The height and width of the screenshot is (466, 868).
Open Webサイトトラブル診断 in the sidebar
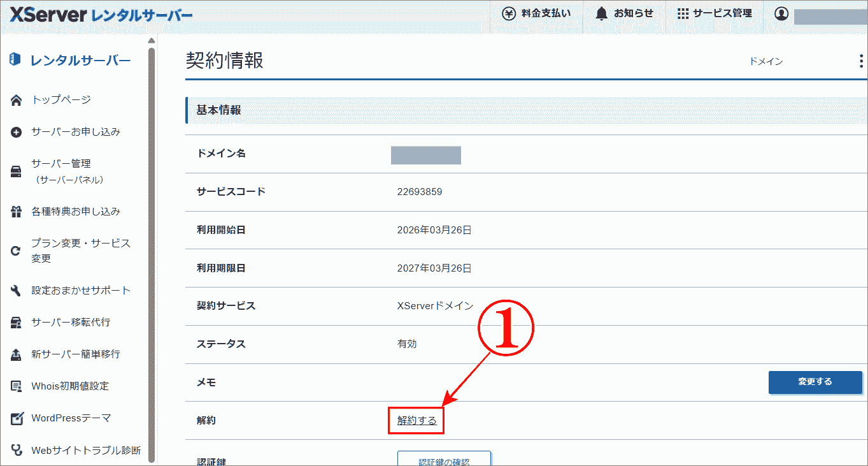click(86, 450)
